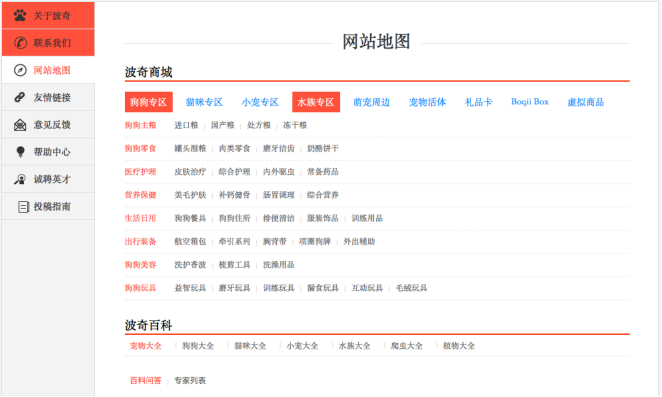This screenshot has height=397, width=662.
Task: Open 帮助中心 in the sidebar
Action: click(x=48, y=152)
